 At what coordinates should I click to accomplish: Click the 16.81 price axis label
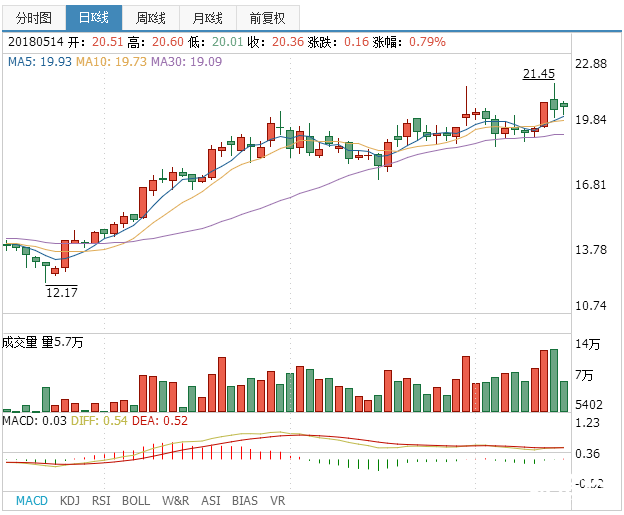point(591,185)
